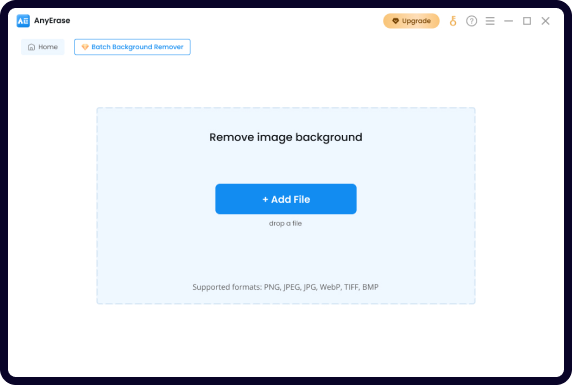This screenshot has height=385, width=572.
Task: Click the AnyErase title text
Action: (52, 21)
